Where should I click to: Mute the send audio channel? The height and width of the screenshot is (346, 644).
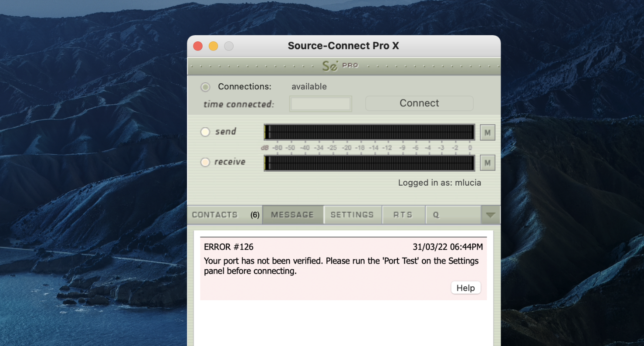click(487, 132)
